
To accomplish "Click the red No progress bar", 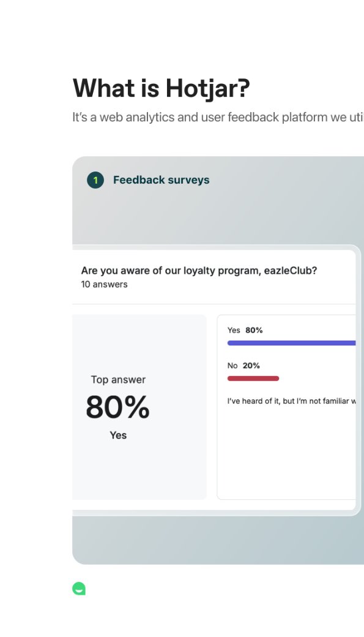I will [253, 379].
